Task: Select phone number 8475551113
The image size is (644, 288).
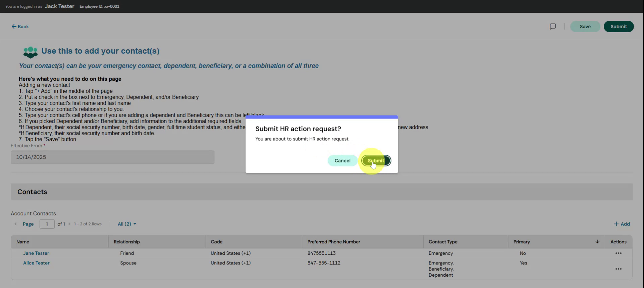Action: (x=321, y=253)
